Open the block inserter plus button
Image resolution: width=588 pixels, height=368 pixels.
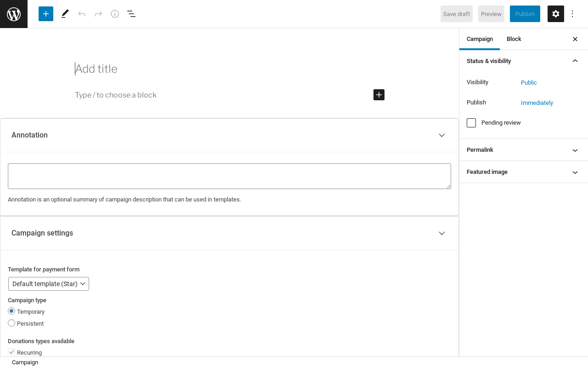46,14
